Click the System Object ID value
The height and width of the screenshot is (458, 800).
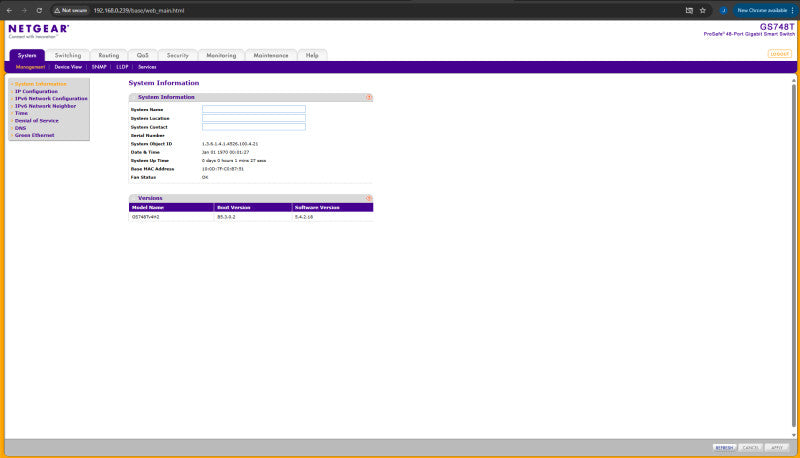point(230,144)
